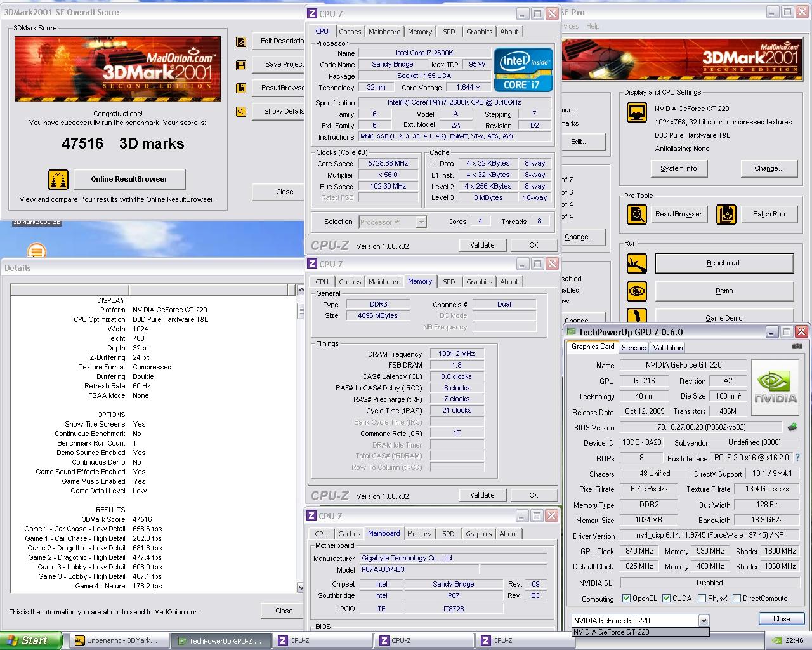Click the ResultBrowser magnifier icon in Pro Tools
Viewport: 812px width, 650px height.
click(636, 215)
